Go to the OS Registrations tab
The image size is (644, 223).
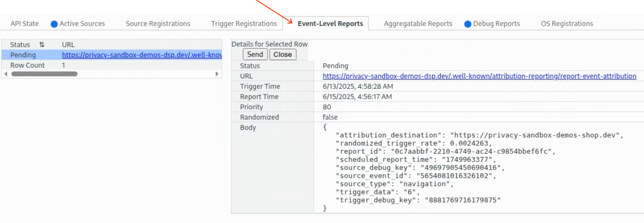click(x=567, y=24)
